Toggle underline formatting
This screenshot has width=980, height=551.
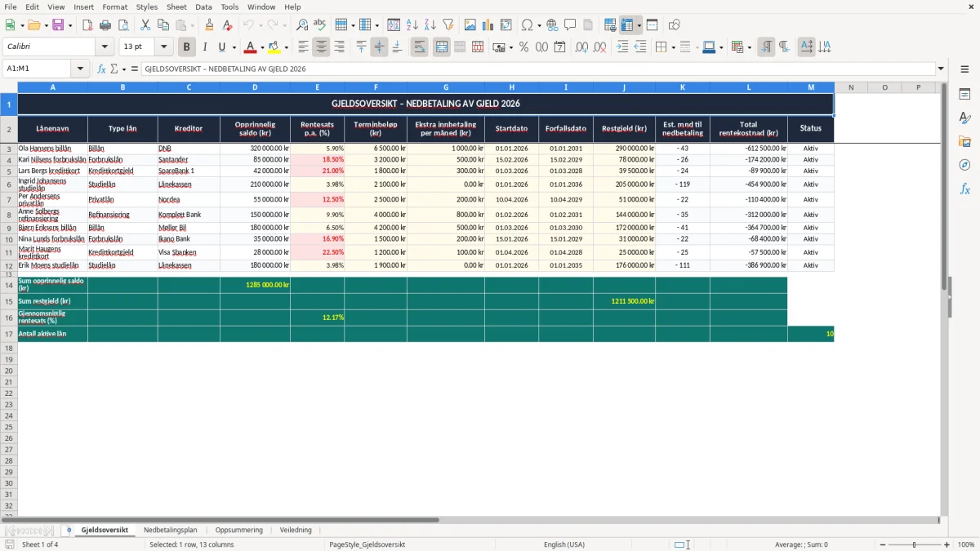click(222, 47)
